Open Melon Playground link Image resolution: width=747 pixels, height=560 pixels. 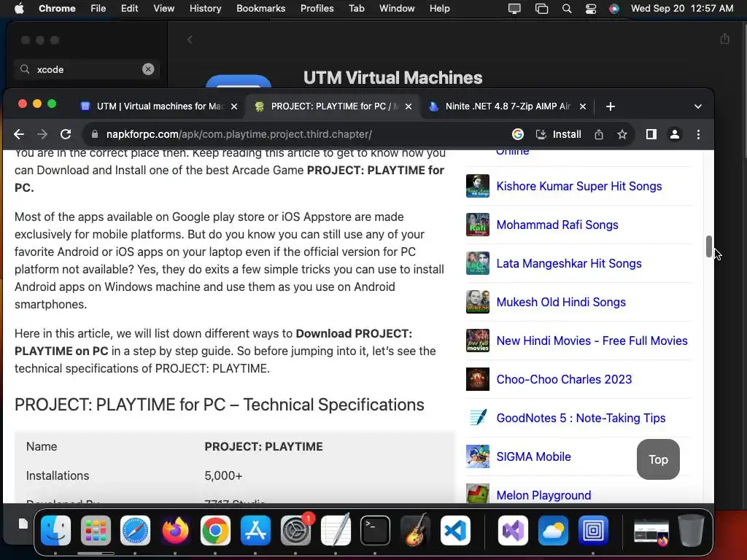click(x=543, y=495)
